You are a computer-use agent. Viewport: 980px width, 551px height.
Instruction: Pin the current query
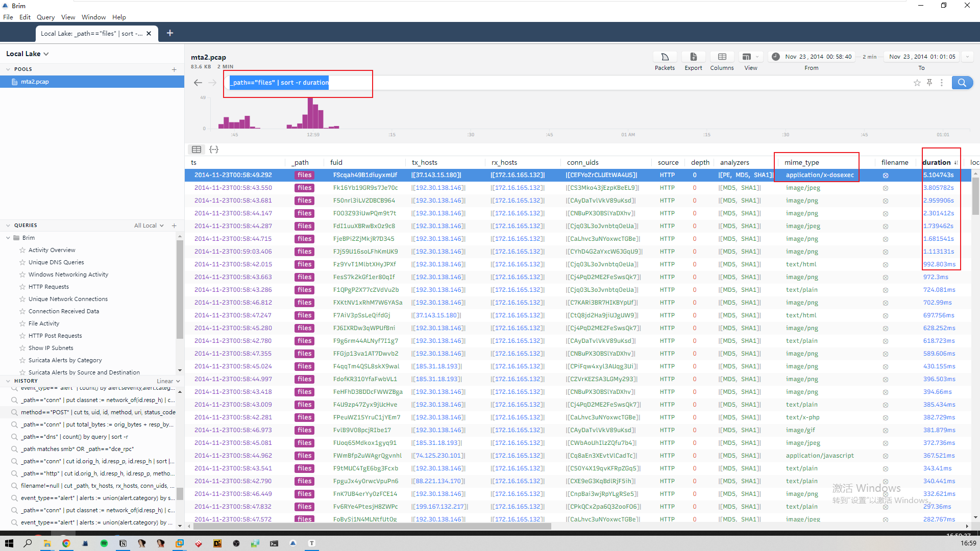tap(929, 83)
